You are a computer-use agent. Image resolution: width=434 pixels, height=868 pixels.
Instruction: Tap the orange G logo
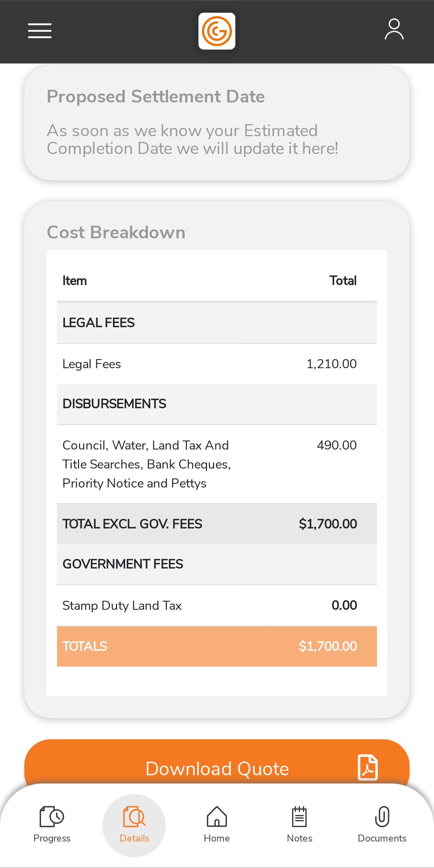(217, 31)
